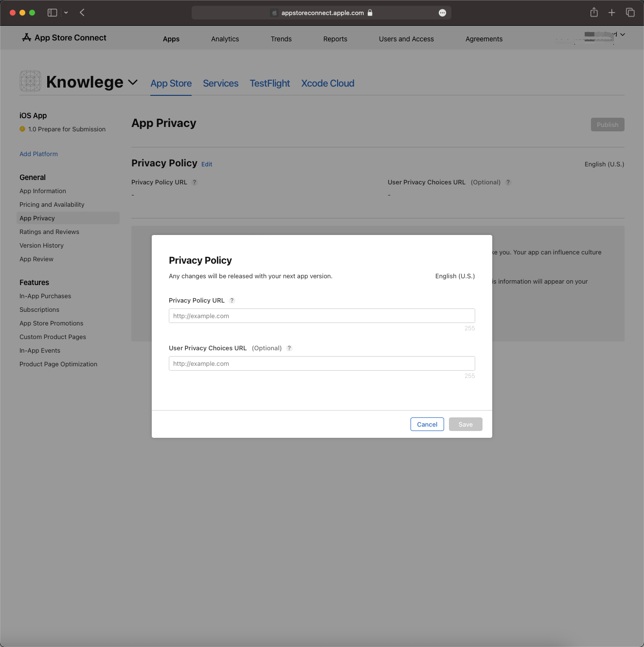Image resolution: width=644 pixels, height=647 pixels.
Task: Go back with the browser back arrow
Action: point(82,13)
